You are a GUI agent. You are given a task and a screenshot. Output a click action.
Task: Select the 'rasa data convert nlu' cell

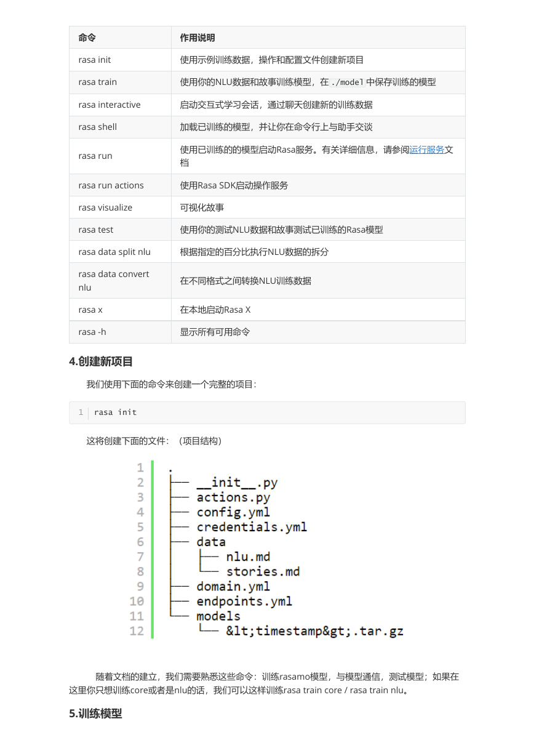[120, 281]
